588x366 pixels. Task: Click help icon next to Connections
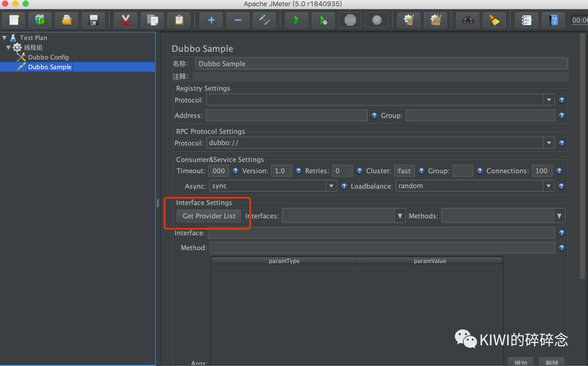coord(559,171)
